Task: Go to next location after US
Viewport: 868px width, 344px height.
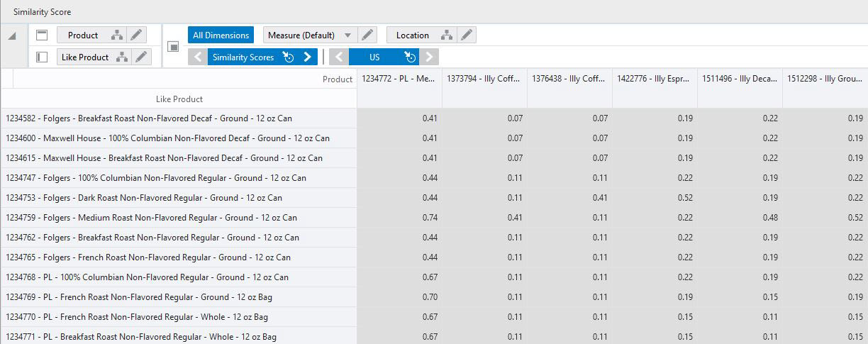Action: tap(429, 57)
